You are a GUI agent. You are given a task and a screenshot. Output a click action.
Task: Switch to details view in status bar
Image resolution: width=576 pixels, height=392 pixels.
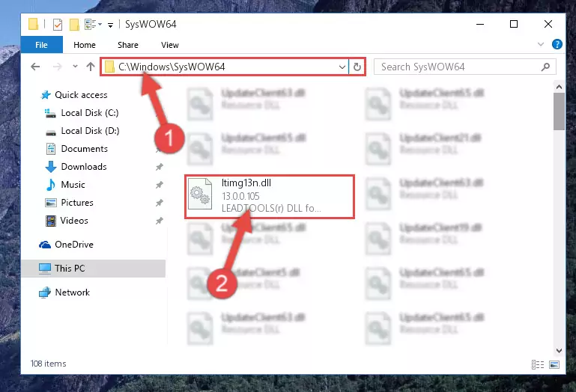click(538, 364)
